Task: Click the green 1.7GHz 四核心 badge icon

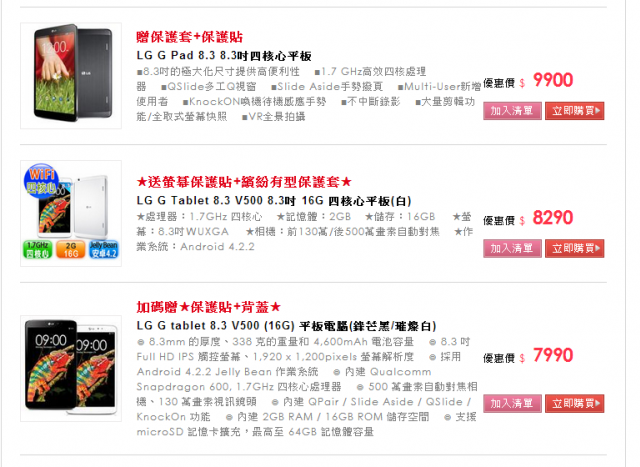Action: (x=38, y=250)
